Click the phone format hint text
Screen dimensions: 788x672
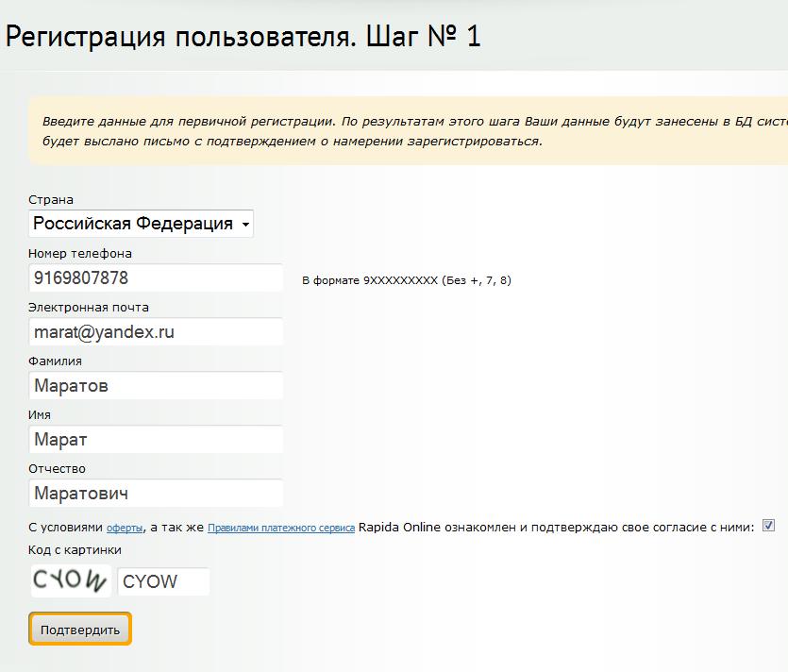406,280
